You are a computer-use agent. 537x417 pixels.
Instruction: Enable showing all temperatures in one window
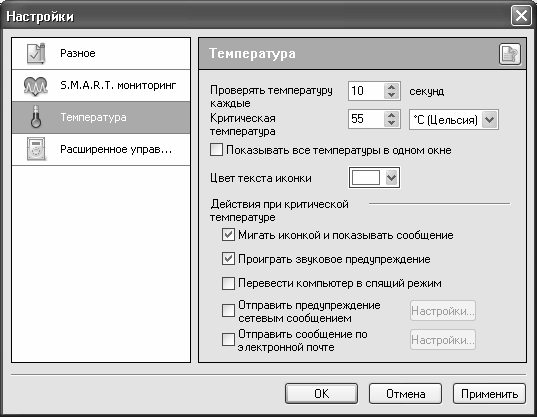point(216,150)
